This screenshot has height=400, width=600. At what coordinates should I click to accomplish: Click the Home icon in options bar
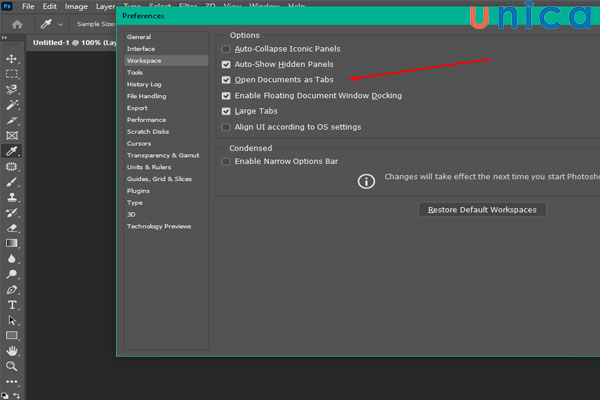[x=17, y=24]
